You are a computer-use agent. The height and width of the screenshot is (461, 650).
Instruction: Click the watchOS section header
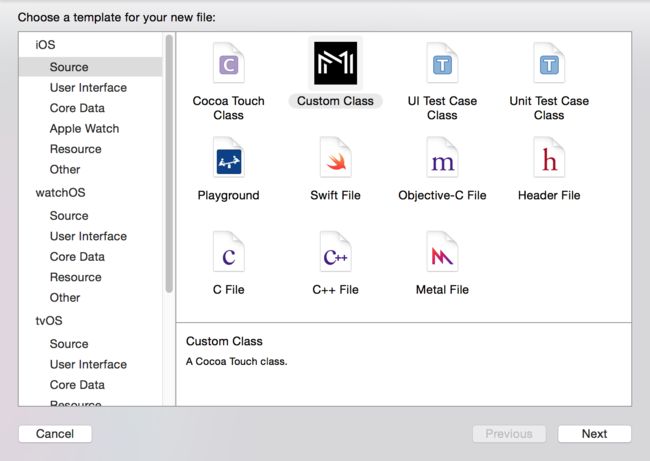pos(61,192)
